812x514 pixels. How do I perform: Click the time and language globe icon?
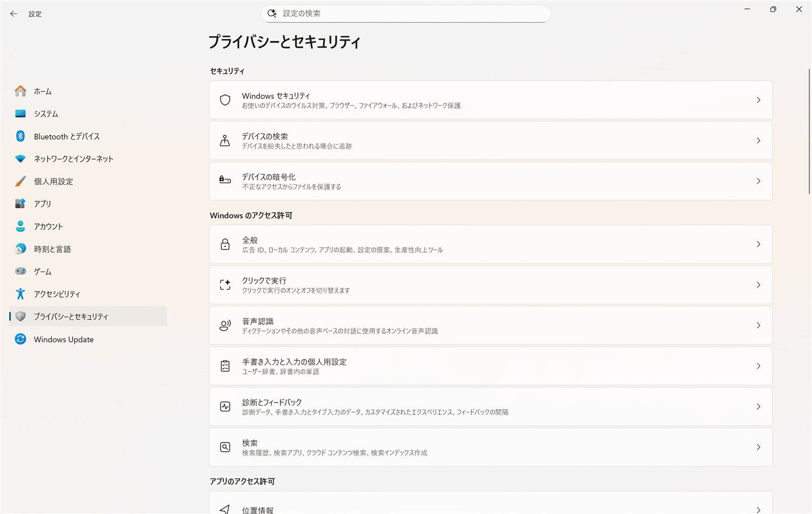21,249
